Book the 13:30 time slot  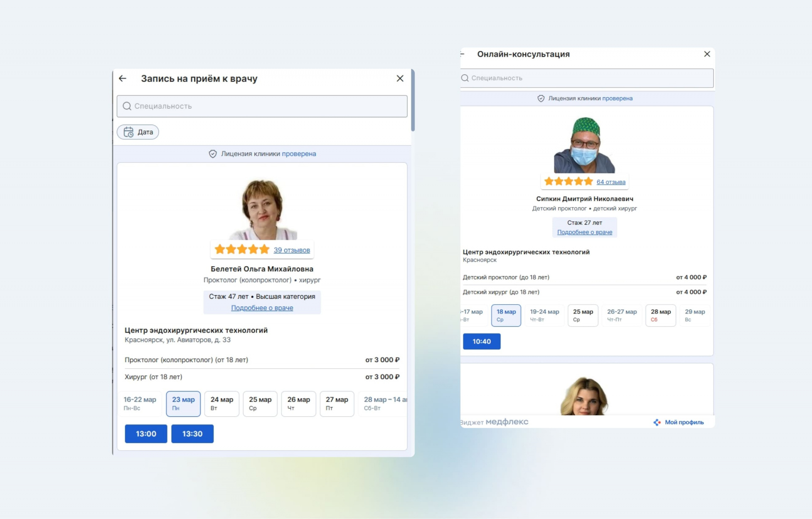tap(192, 434)
